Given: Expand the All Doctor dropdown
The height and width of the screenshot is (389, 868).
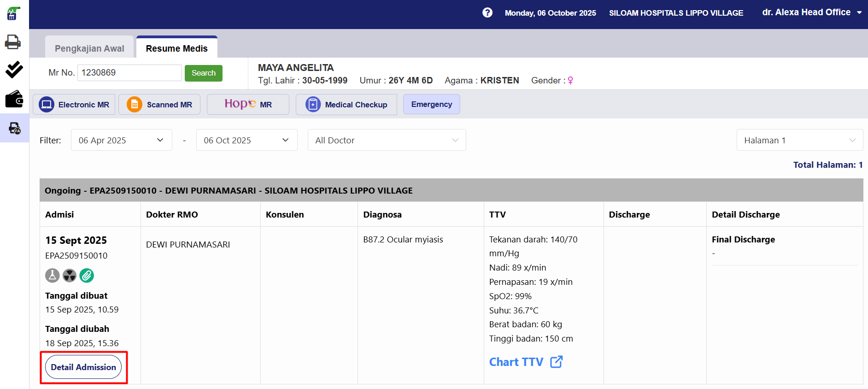Looking at the screenshot, I should (x=387, y=140).
